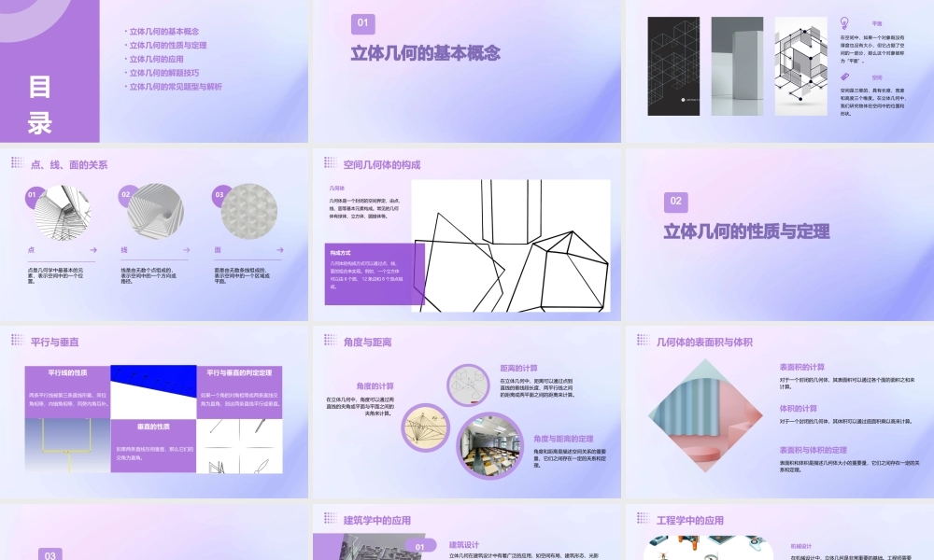Image resolution: width=934 pixels, height=560 pixels.
Task: Click the 平行线的性质 purple cell
Action: (67, 392)
